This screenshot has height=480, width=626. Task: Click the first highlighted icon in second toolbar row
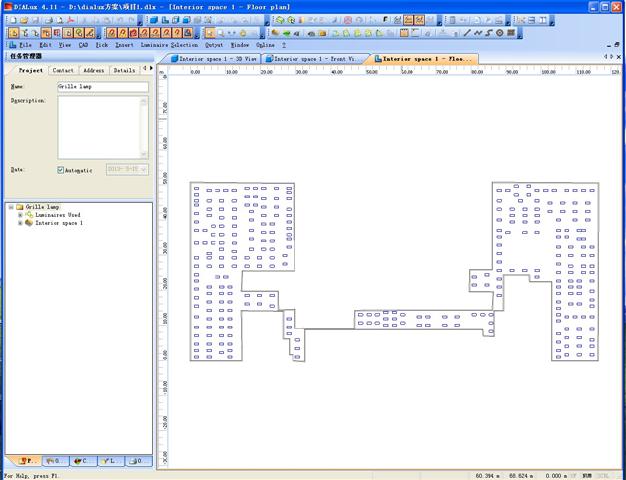14,33
